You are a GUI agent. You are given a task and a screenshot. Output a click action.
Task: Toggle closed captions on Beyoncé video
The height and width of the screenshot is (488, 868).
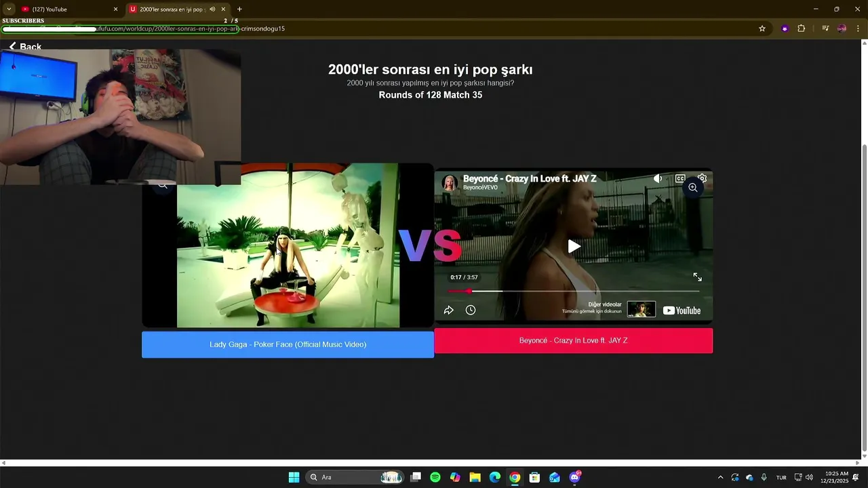[x=680, y=179]
